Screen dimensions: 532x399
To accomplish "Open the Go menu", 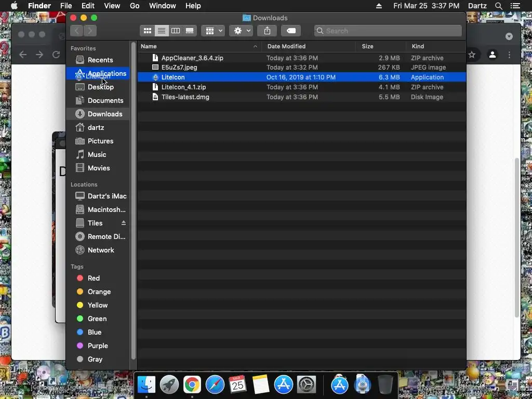I will 135,6.
